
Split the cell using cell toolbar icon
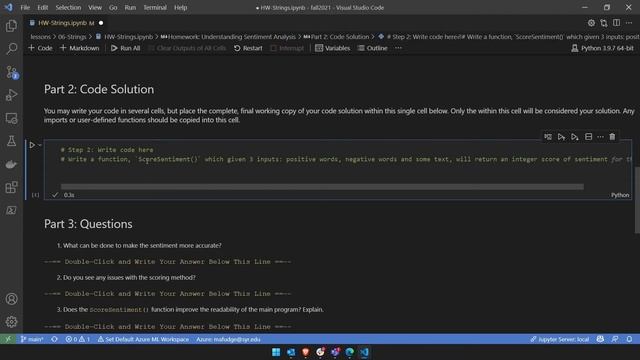588,137
